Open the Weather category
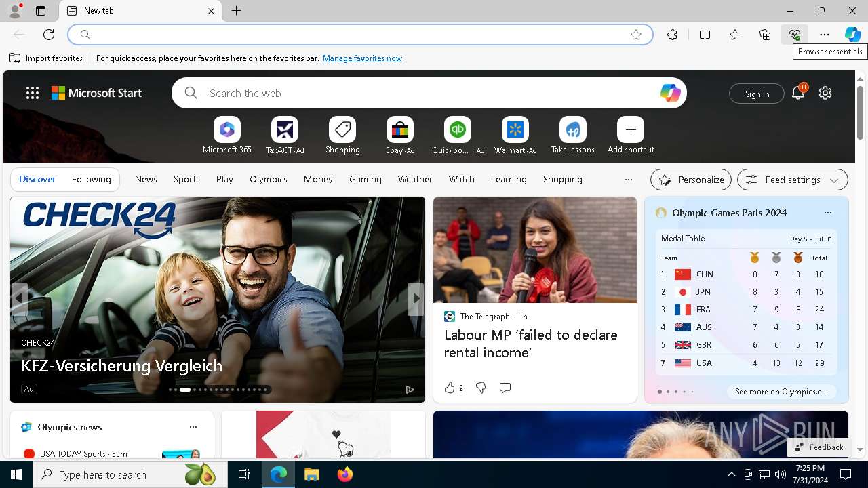Viewport: 868px width, 488px height. pyautogui.click(x=415, y=179)
